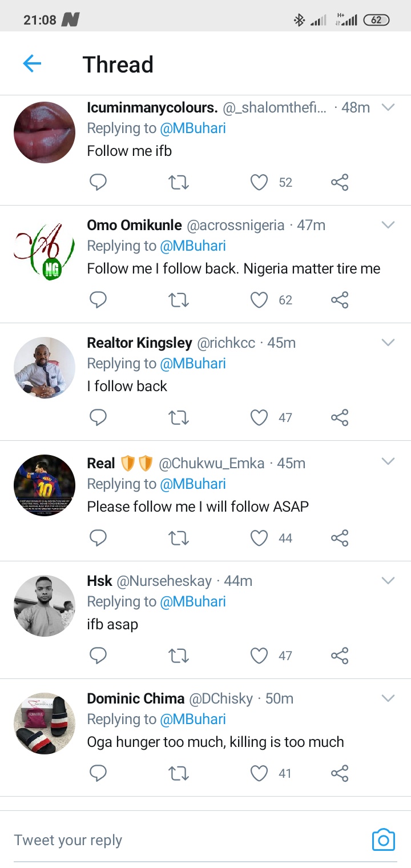Open tweet menu chevron for Dominic Chima
The image size is (411, 868).
tap(388, 698)
